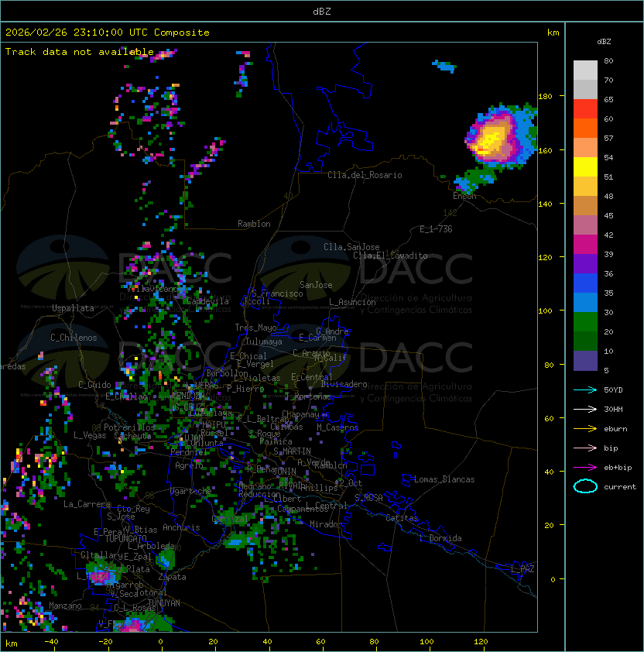Click the 'Clla.SanJose' map label
Image resolution: width=644 pixels, height=652 pixels.
[x=351, y=247]
